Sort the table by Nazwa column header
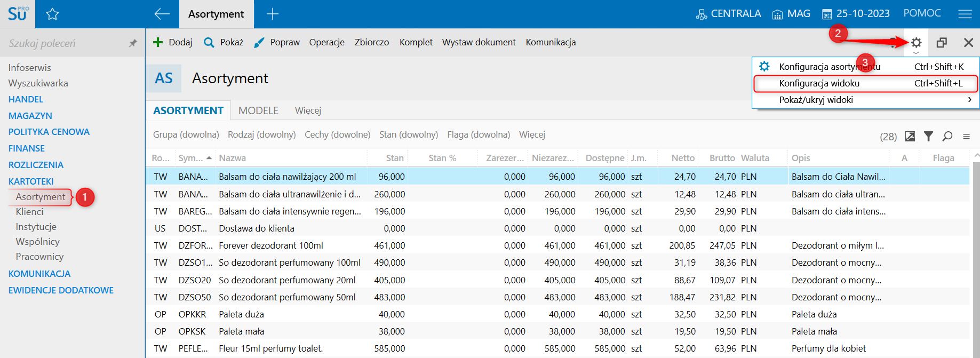Viewport: 980px width, 358px height. coord(233,158)
